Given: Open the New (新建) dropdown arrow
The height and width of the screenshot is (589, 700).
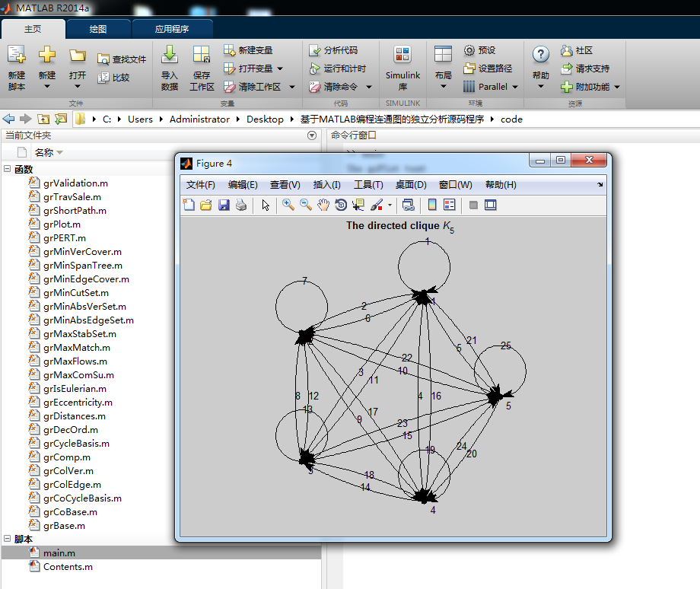Looking at the screenshot, I should (x=47, y=86).
